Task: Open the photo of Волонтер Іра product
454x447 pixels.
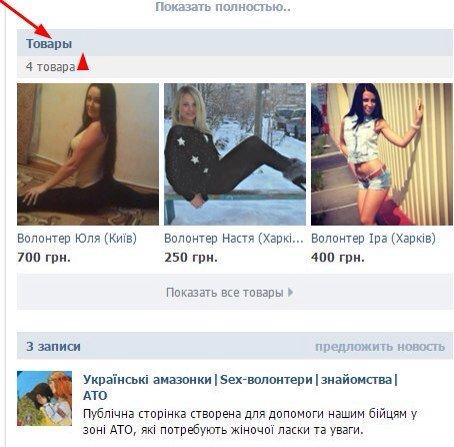Action: [x=382, y=154]
